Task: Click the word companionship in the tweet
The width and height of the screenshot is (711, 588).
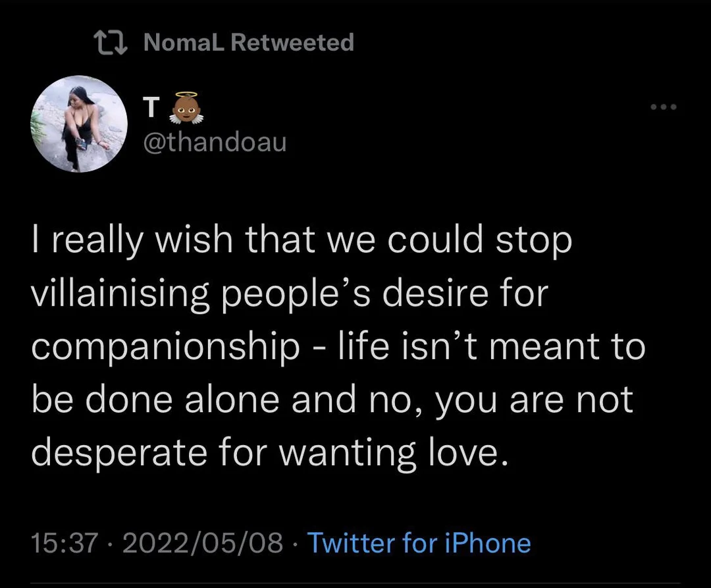Action: pyautogui.click(x=165, y=347)
